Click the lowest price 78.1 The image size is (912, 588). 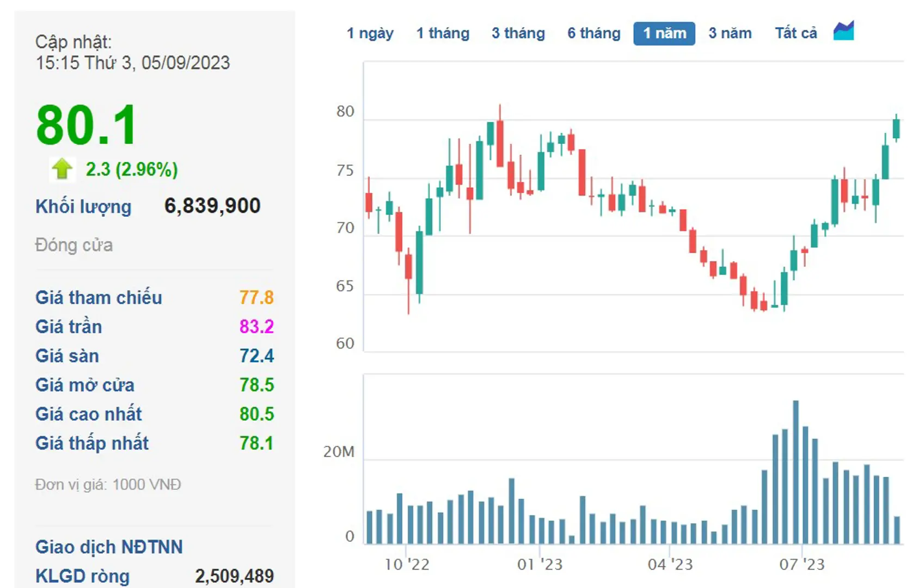pyautogui.click(x=256, y=443)
